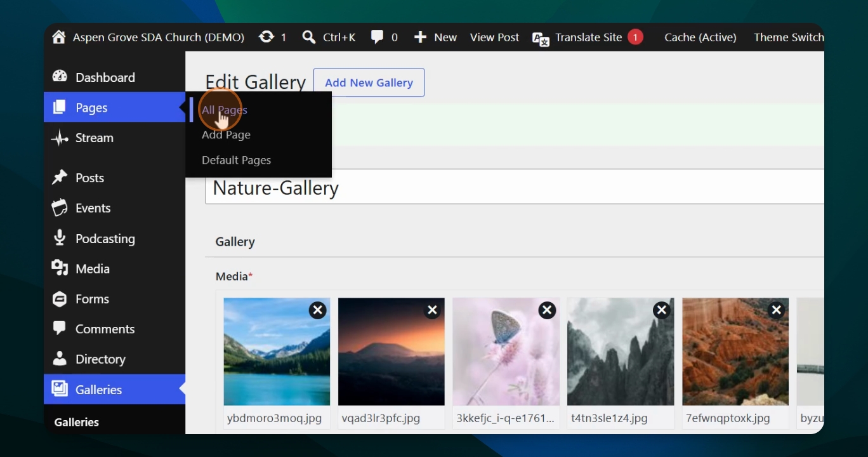Select the mountain lake thumbnail ybdmoro3moq.jpg

(277, 352)
